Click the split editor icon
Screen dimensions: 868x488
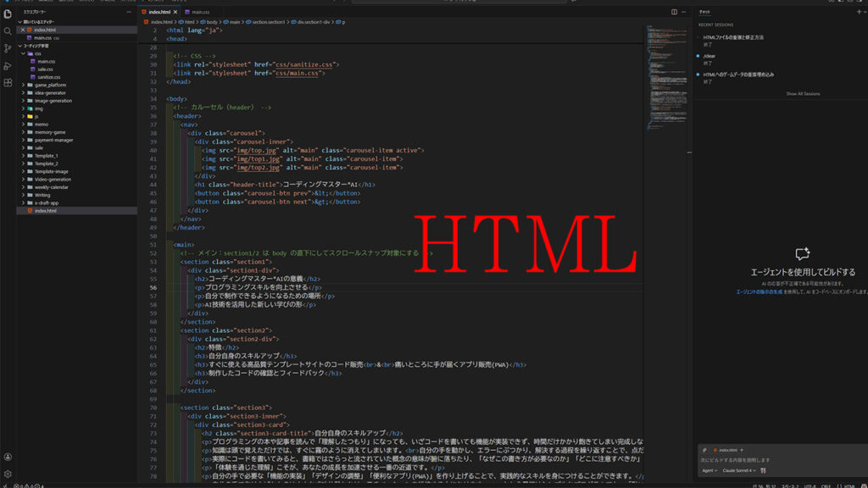[x=674, y=12]
